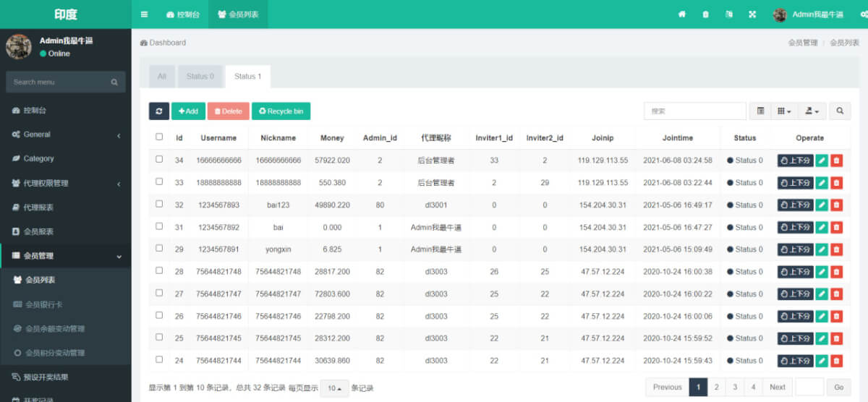Open the columns grid dropdown
Screen dimensions: 868x402
click(x=784, y=111)
